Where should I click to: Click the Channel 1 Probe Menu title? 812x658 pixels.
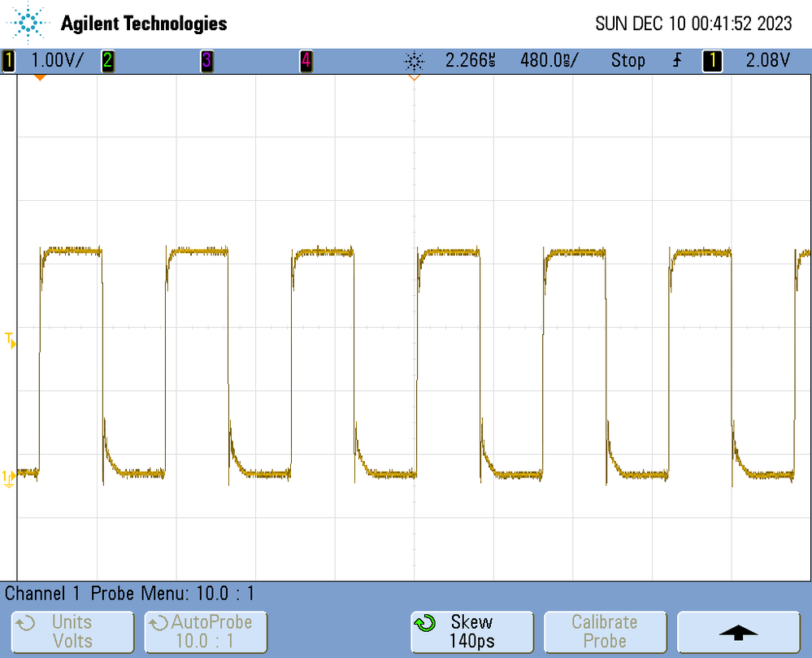pos(129,594)
